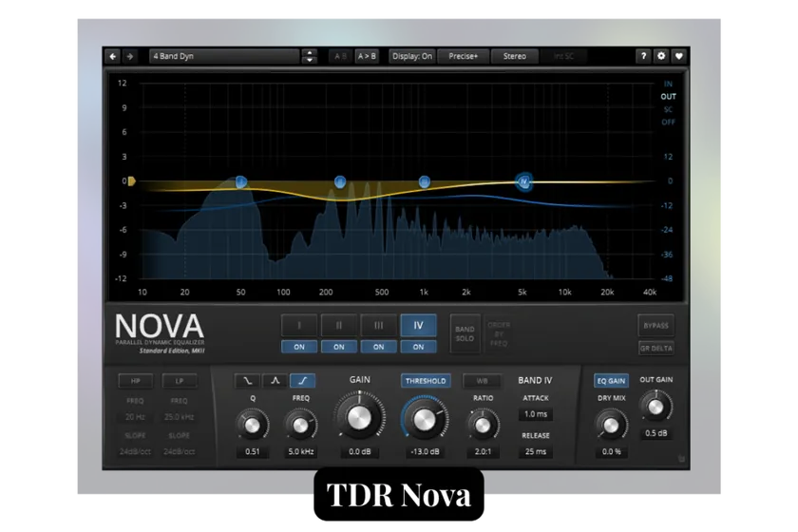Click the ratio value 2.0:1
This screenshot has height=532, width=798.
[x=483, y=451]
